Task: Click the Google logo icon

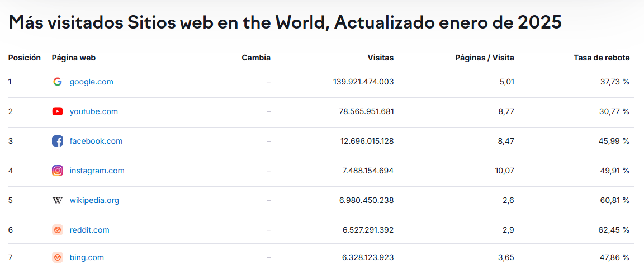Action: pyautogui.click(x=57, y=82)
